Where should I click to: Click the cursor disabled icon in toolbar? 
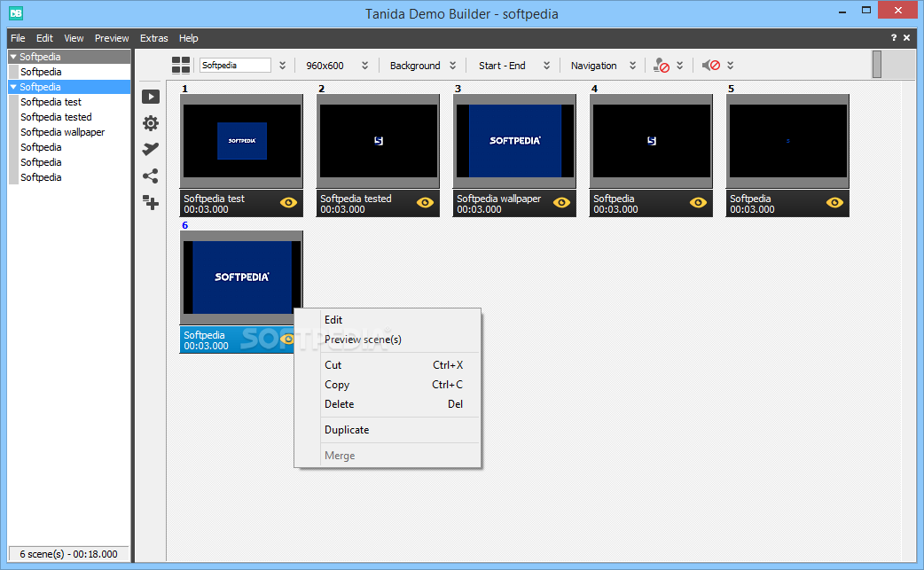coord(662,66)
